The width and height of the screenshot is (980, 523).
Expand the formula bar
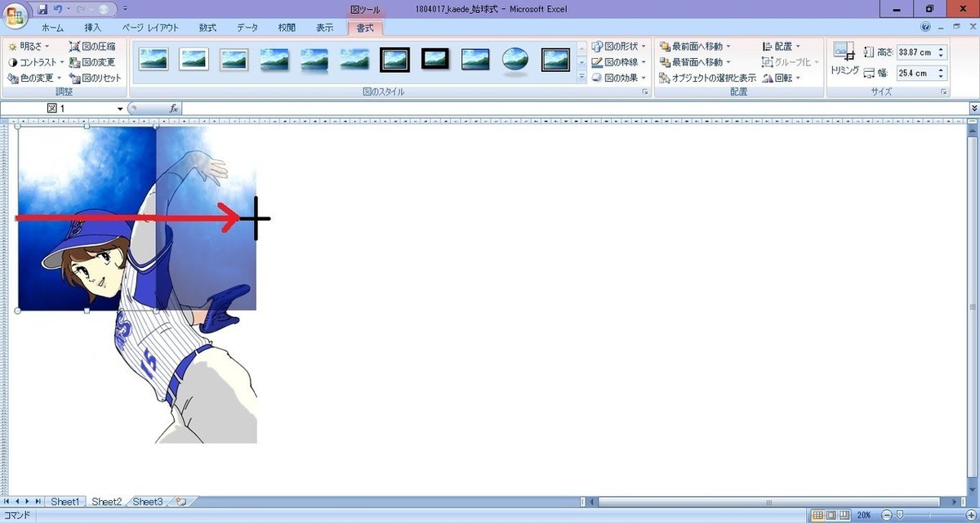pos(973,109)
